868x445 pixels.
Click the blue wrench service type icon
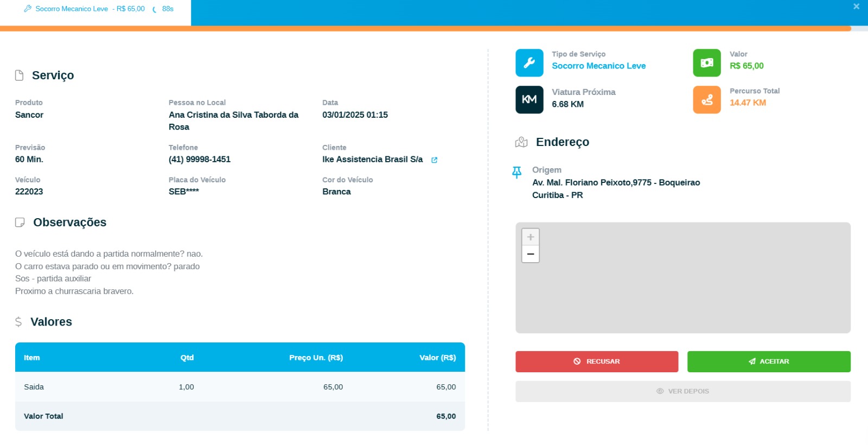click(529, 63)
